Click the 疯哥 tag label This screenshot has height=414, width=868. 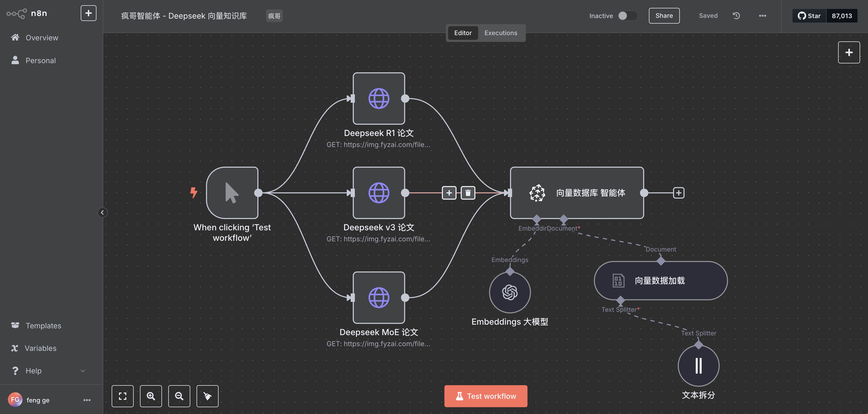click(x=274, y=16)
